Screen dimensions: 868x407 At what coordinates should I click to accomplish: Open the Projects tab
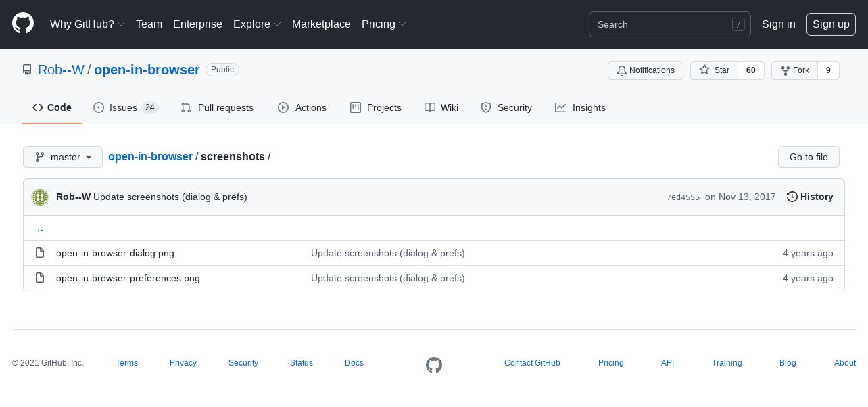[376, 107]
